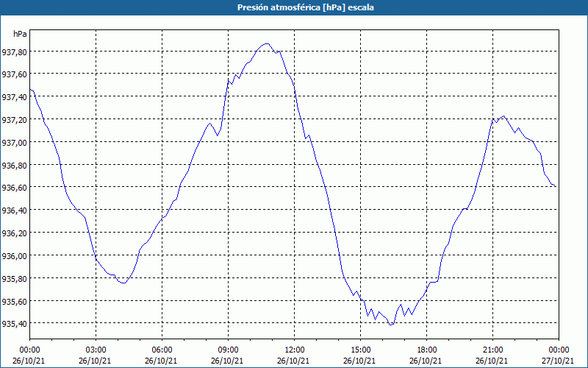Viewport: 588px width, 368px height.
Task: Click the 06:00 time axis label
Action: pyautogui.click(x=162, y=350)
